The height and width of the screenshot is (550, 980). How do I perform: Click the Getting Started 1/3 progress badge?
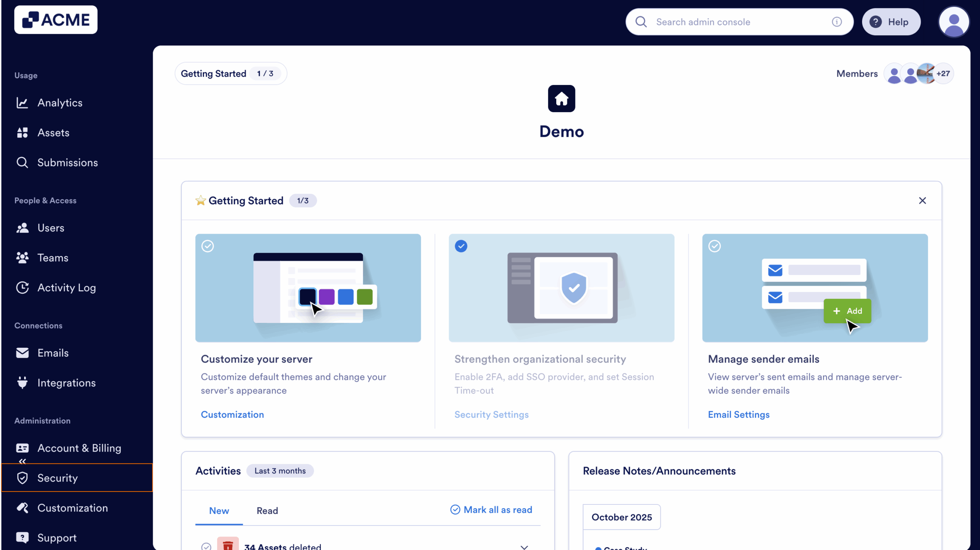230,73
